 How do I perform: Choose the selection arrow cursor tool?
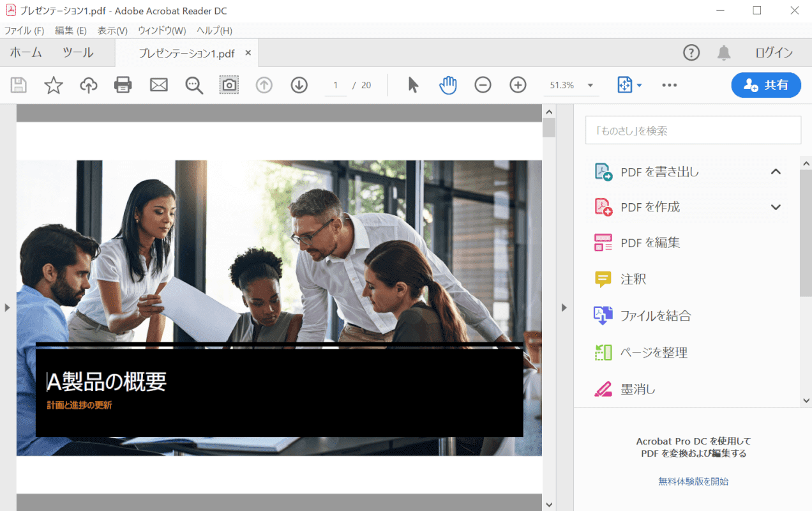tap(413, 85)
